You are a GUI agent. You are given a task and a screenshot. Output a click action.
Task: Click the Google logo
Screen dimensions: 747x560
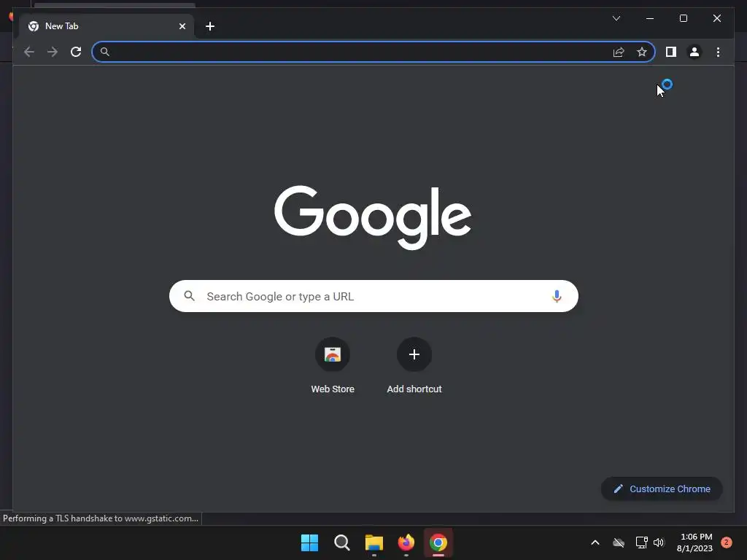(x=373, y=217)
